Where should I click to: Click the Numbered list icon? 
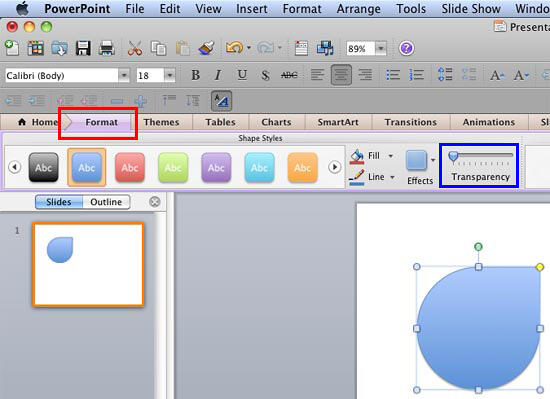coord(417,75)
